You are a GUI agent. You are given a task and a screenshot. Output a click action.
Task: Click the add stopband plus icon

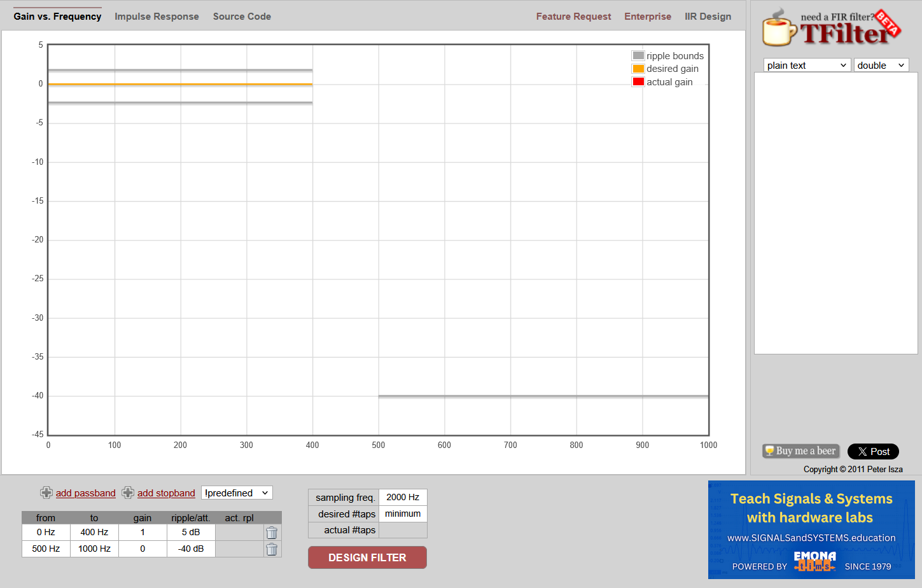[128, 493]
